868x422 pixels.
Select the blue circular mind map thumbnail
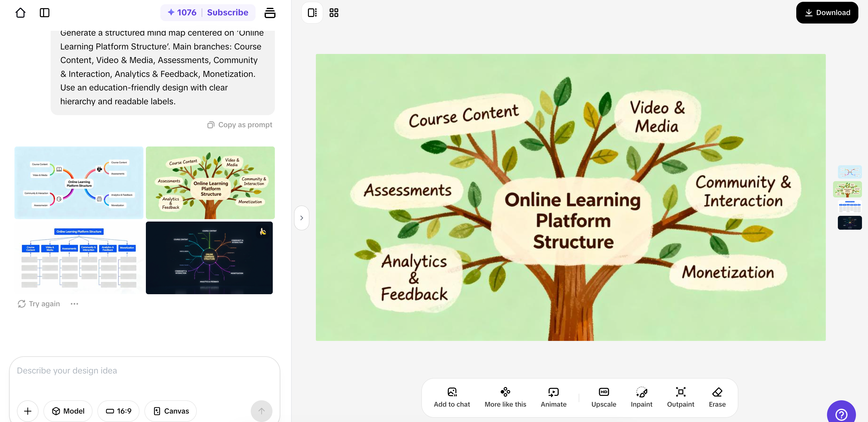[x=79, y=183]
